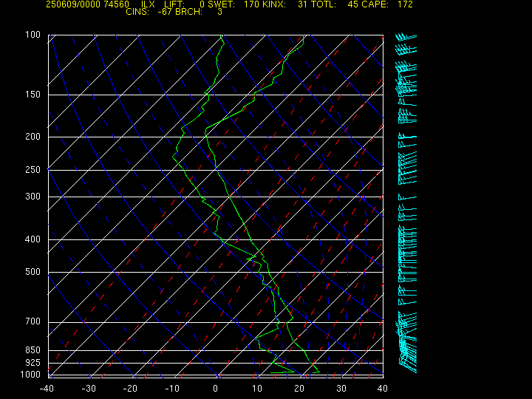The height and width of the screenshot is (399, 532).
Task: Click the TOTL: index label
Action: (324, 4)
